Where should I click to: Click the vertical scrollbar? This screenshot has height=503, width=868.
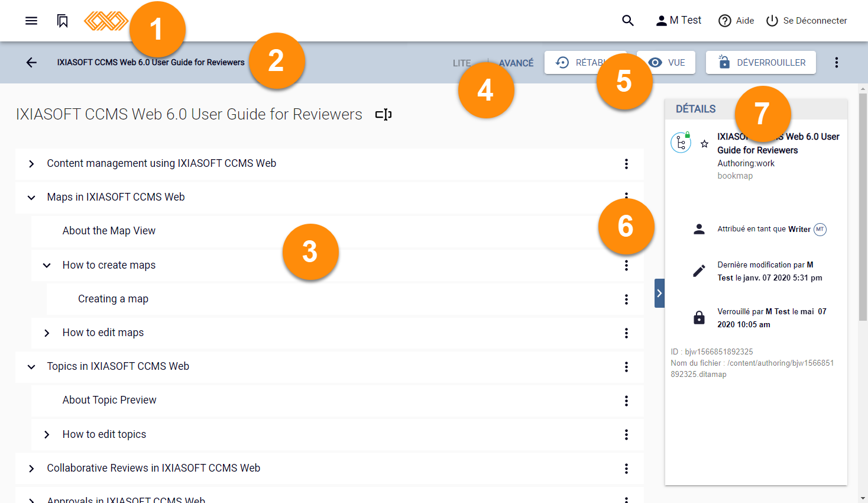[863, 207]
